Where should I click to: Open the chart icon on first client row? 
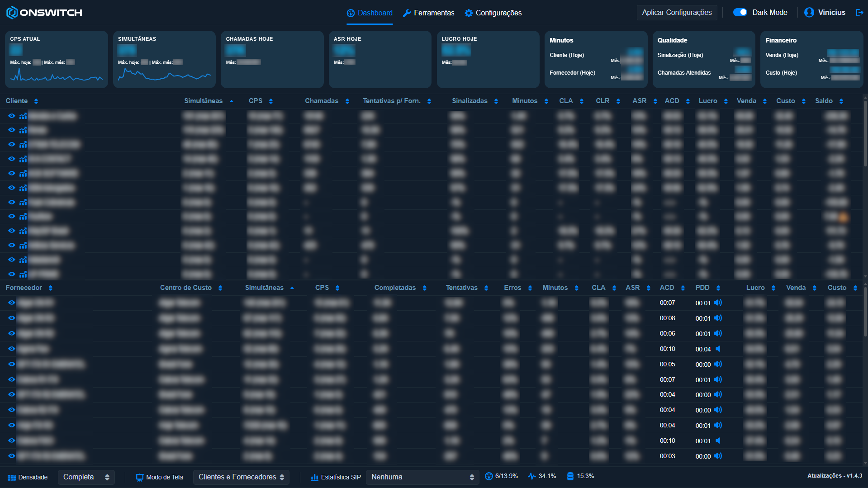tap(23, 116)
